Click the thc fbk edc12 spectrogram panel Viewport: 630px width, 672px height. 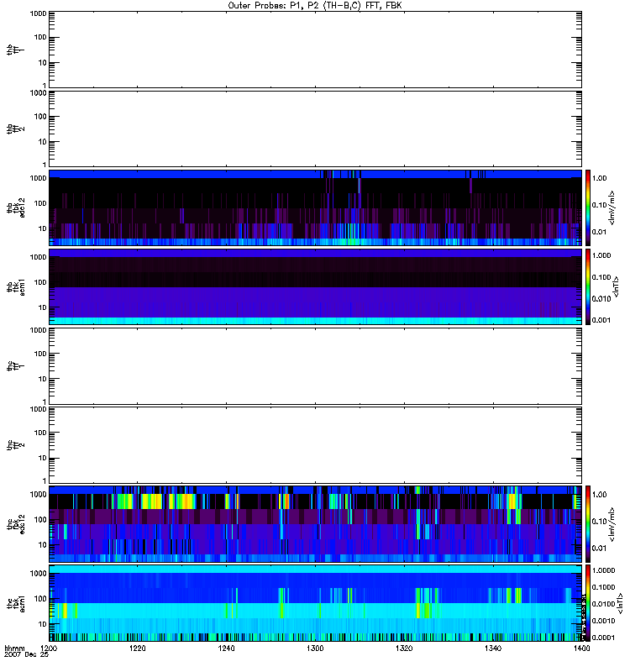[x=315, y=523]
